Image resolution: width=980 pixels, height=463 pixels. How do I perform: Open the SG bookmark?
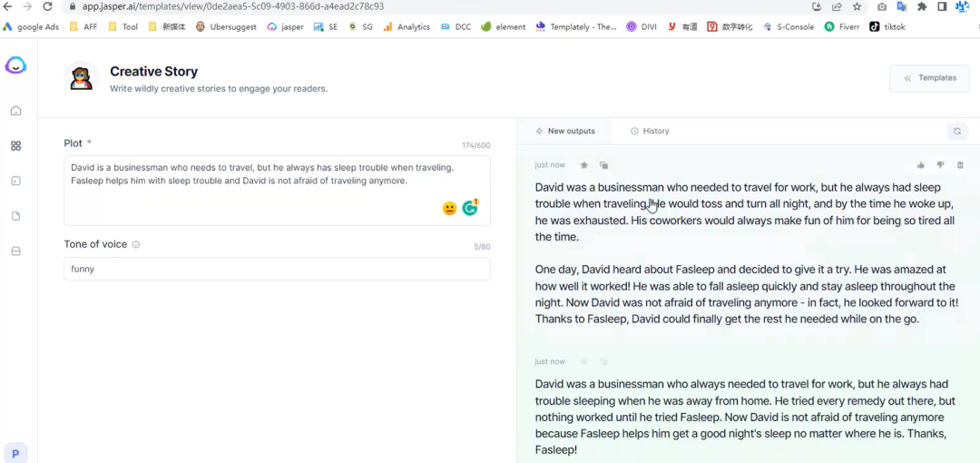[360, 27]
